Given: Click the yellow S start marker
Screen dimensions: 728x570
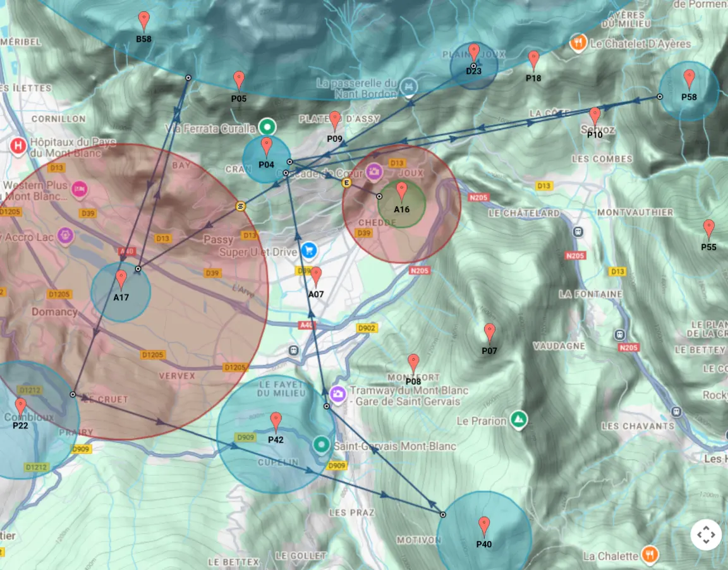Looking at the screenshot, I should point(241,206).
